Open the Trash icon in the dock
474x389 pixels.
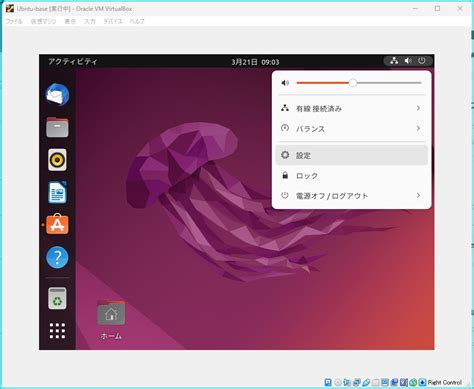[x=57, y=298]
